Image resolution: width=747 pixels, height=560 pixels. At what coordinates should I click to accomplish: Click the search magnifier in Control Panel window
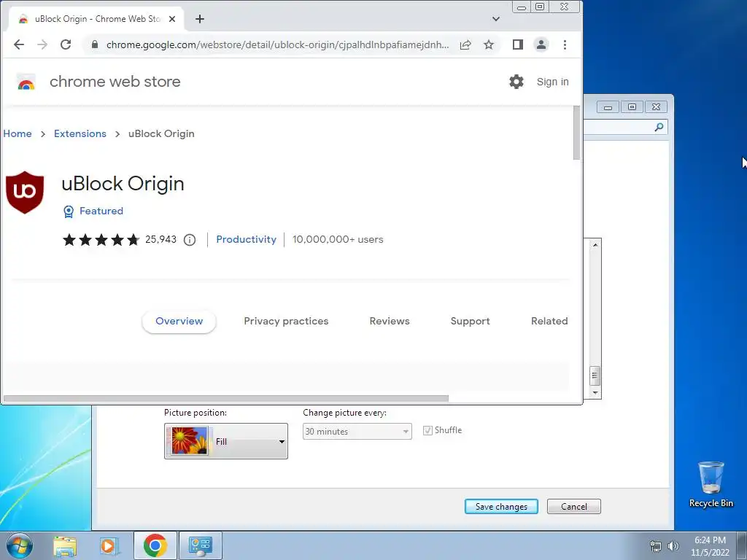pos(659,127)
